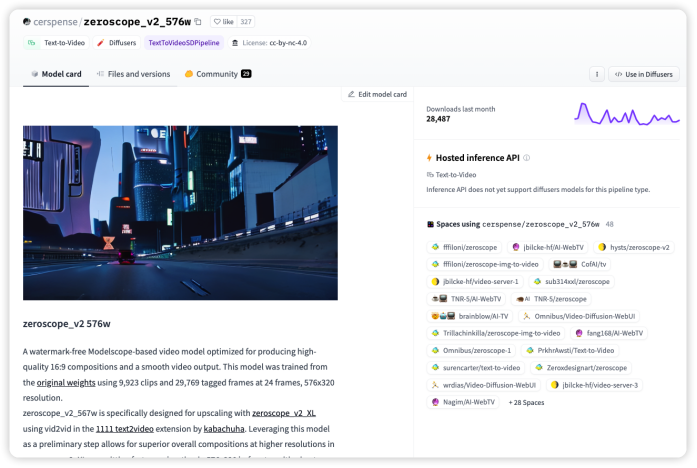
Task: Click the cyberpunk city preview video
Action: (180, 212)
